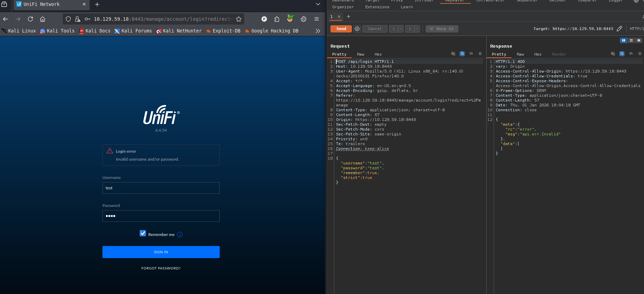
Task: Toggle hidden characters eye in Response panel
Action: point(613,54)
